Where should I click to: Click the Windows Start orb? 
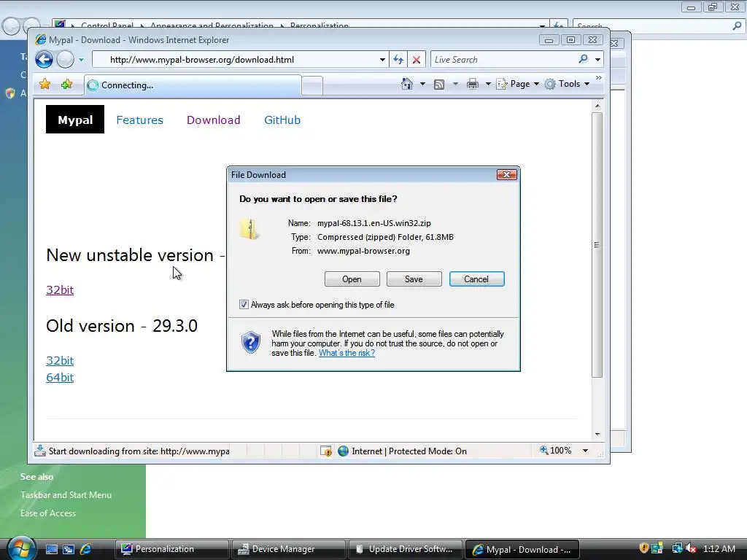(21, 548)
